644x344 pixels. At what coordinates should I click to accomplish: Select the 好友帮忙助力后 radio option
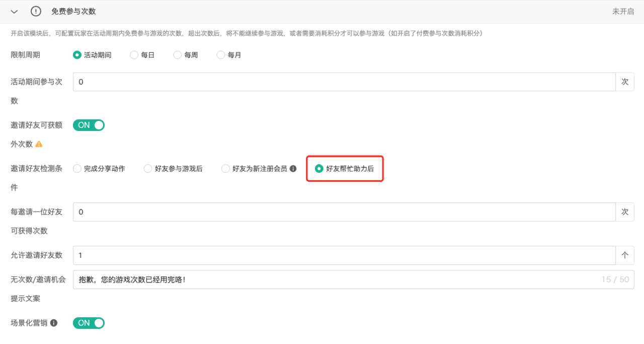coord(319,169)
